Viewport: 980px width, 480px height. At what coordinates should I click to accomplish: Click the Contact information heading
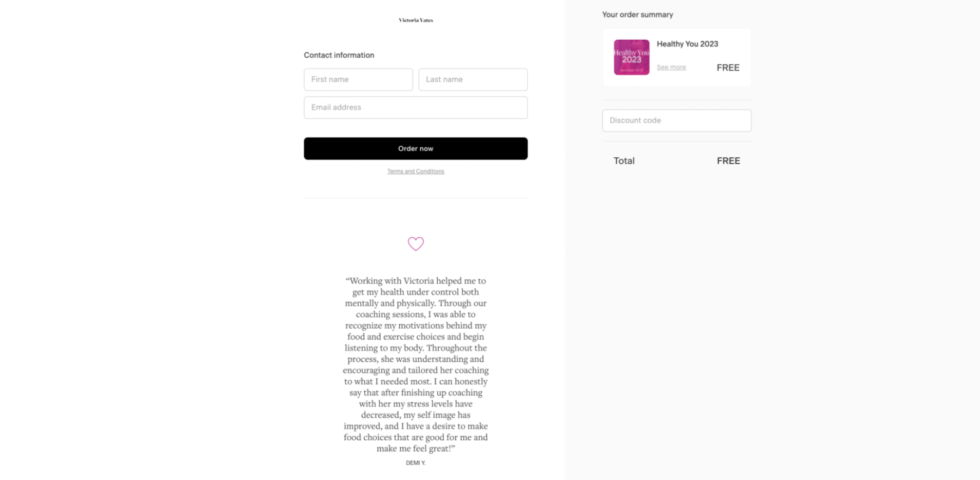coord(339,54)
